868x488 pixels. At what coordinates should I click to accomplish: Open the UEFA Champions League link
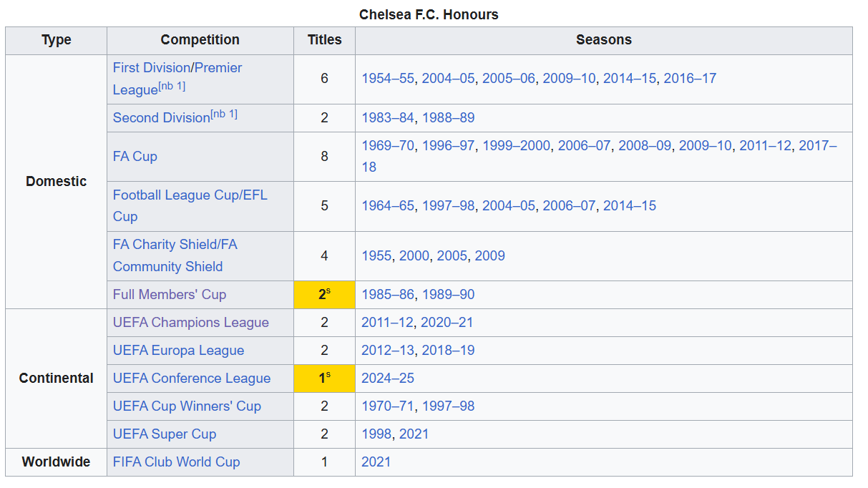[x=191, y=323]
